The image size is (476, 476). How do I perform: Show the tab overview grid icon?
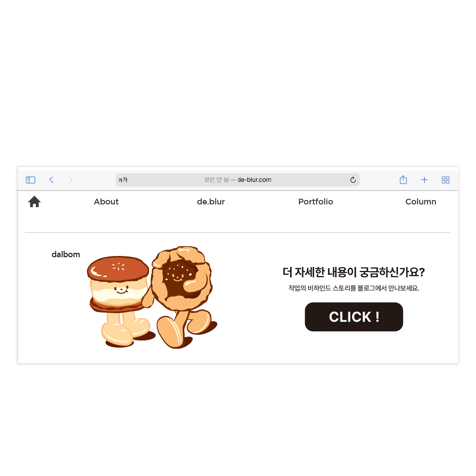pyautogui.click(x=445, y=180)
